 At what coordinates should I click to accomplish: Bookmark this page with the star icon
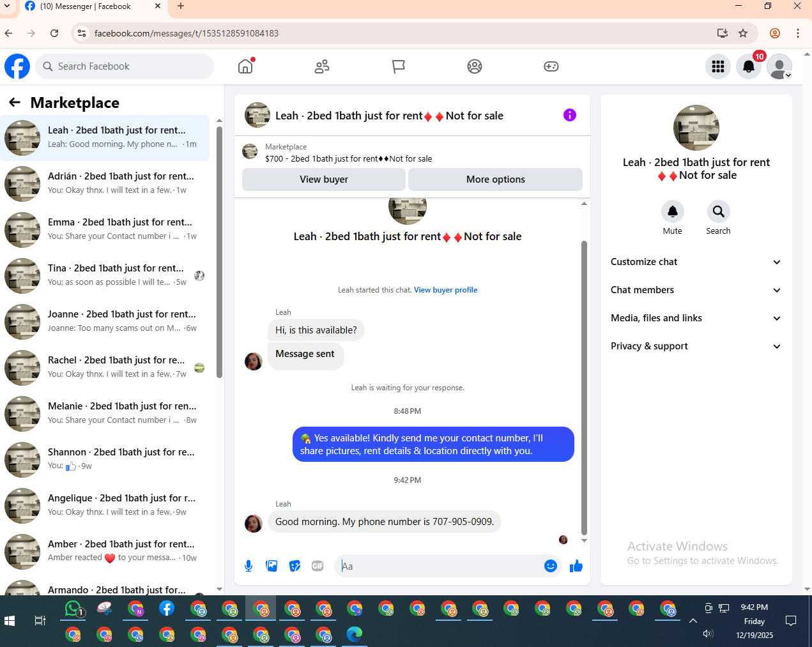coord(743,33)
